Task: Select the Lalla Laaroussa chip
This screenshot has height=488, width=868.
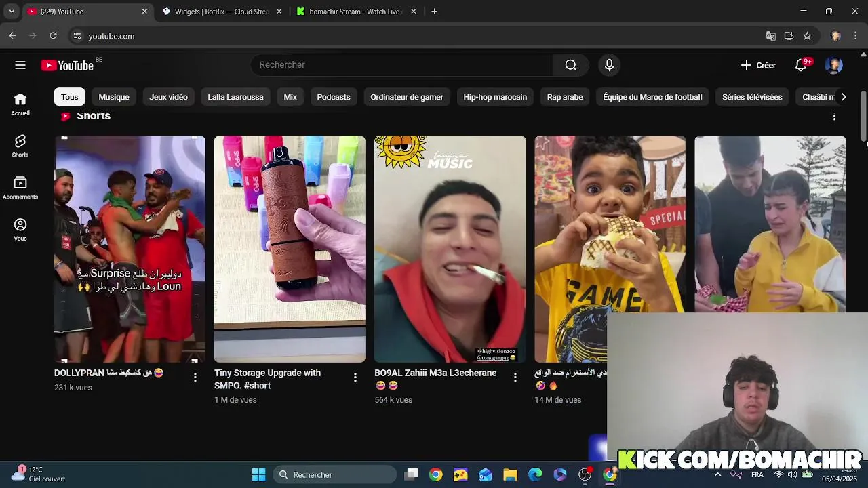Action: [235, 97]
